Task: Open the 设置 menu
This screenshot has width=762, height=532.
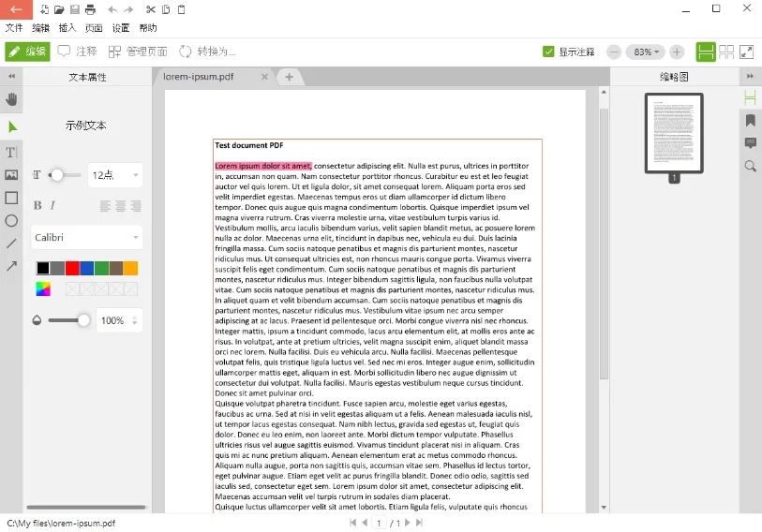Action: click(x=121, y=28)
